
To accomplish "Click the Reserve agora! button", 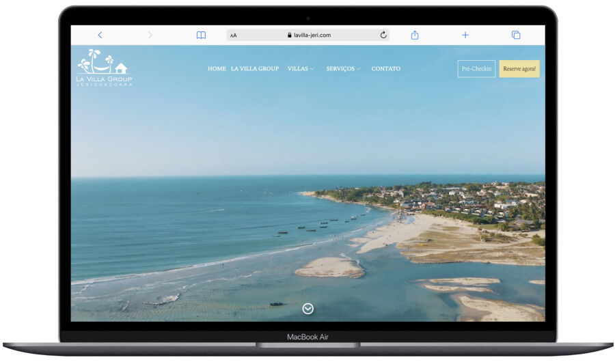I will (x=519, y=68).
